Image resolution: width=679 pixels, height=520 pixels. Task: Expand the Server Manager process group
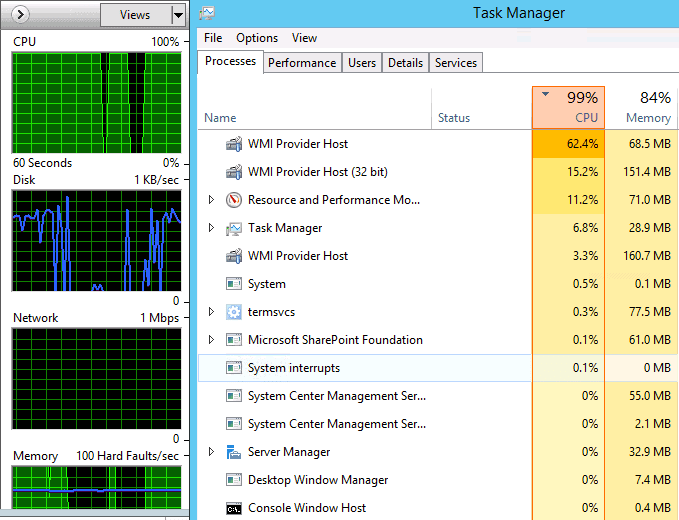pos(211,452)
